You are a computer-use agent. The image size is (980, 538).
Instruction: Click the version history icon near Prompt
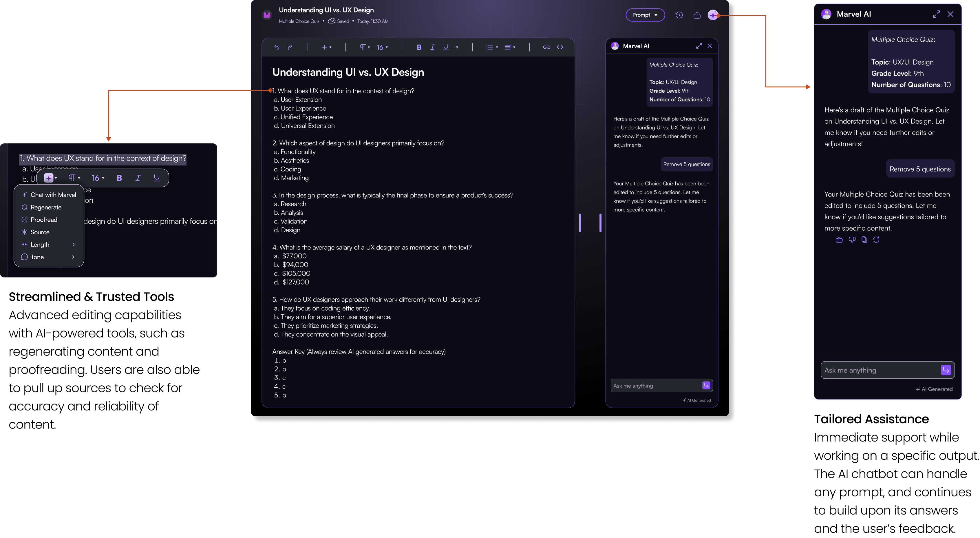click(x=679, y=15)
